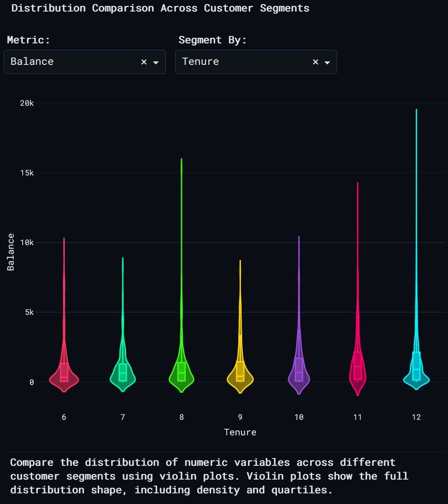Click the teal violin for tenure 7
The width and height of the screenshot is (448, 504).
(x=122, y=377)
